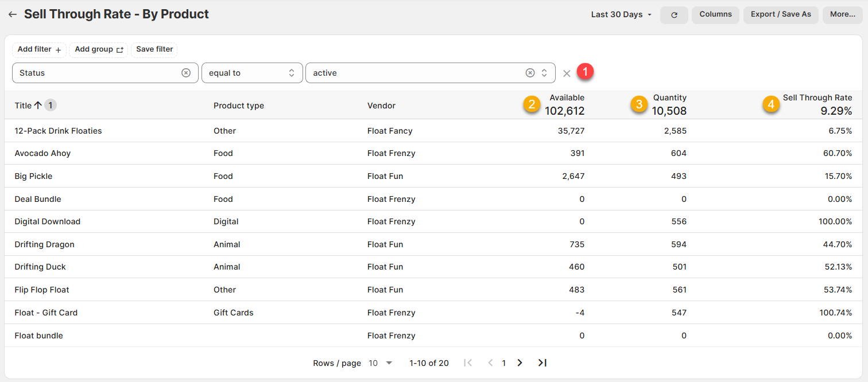The height and width of the screenshot is (382, 868).
Task: Open the More... menu
Action: tap(843, 14)
